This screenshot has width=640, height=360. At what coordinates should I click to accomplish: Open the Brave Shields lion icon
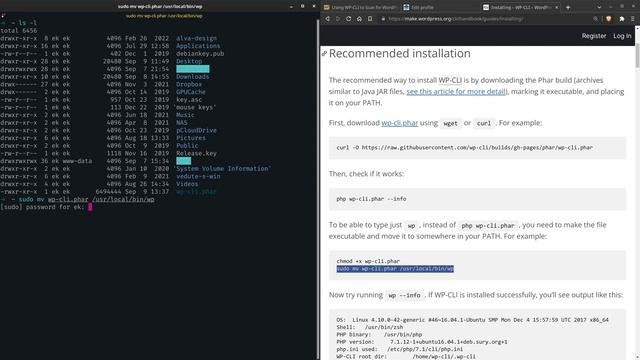609,19
